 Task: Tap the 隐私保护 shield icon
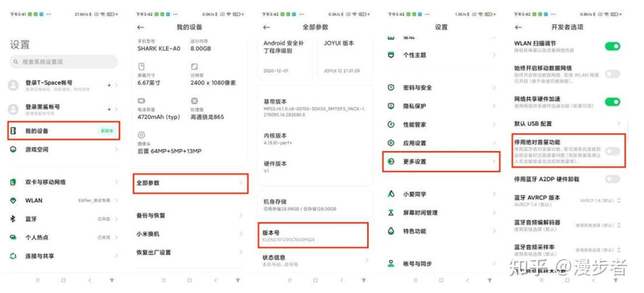[x=391, y=106]
